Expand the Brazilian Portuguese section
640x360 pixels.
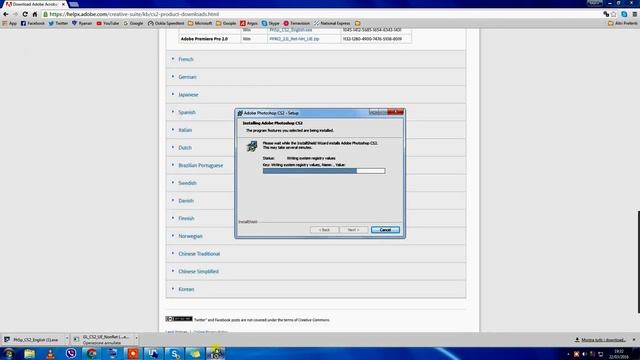(201, 165)
